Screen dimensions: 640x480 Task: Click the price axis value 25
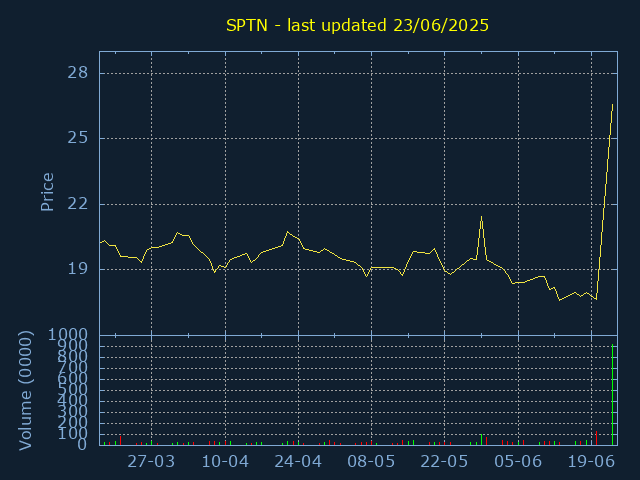click(x=78, y=138)
